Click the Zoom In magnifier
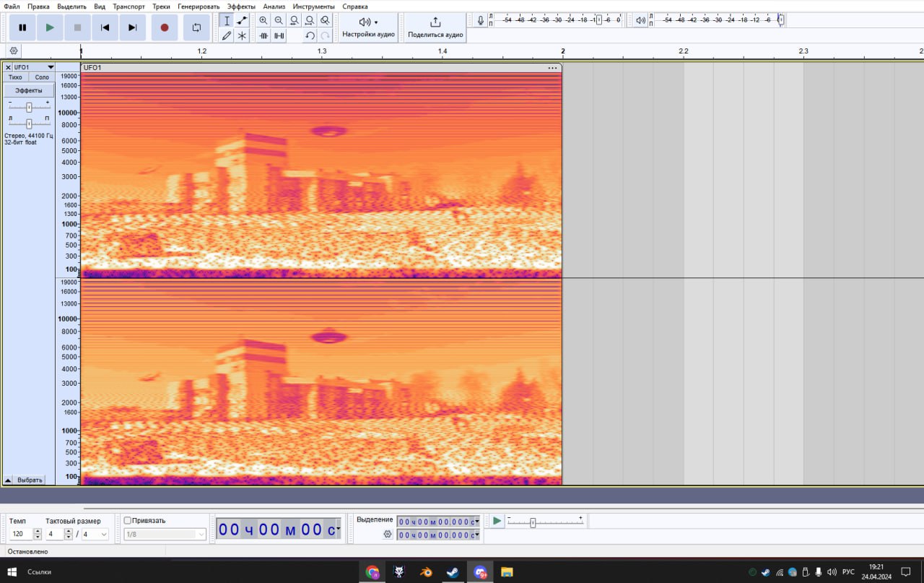924x583 pixels. pos(263,21)
